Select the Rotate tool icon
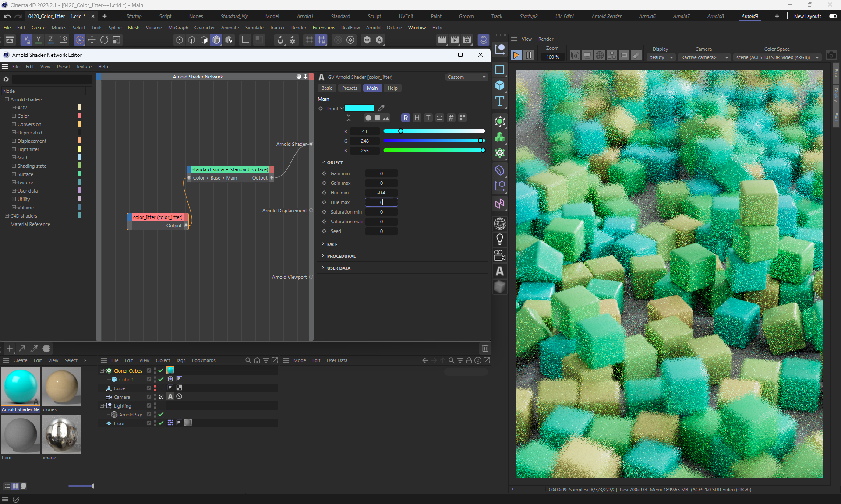This screenshot has height=504, width=841. point(104,40)
